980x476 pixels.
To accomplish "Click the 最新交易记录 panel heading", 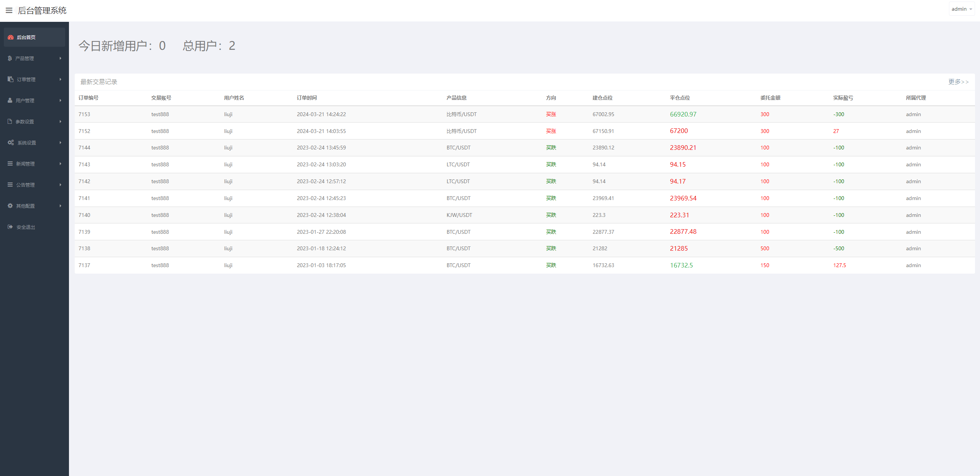I will tap(98, 82).
